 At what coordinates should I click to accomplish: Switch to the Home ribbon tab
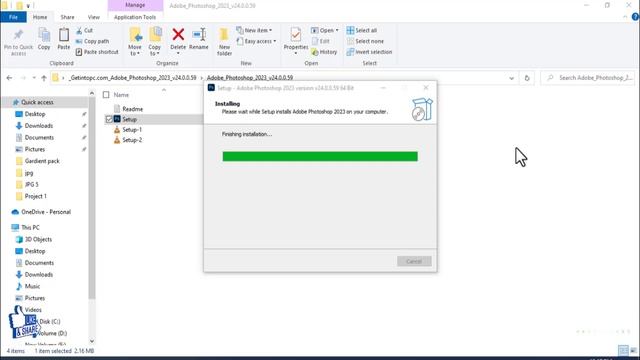point(40,17)
